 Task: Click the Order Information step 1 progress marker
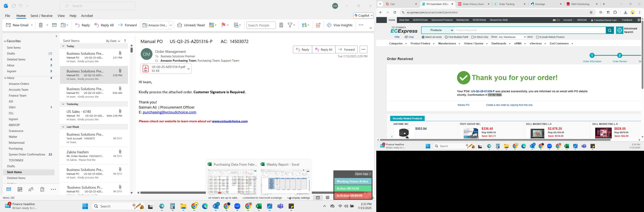tap(592, 55)
